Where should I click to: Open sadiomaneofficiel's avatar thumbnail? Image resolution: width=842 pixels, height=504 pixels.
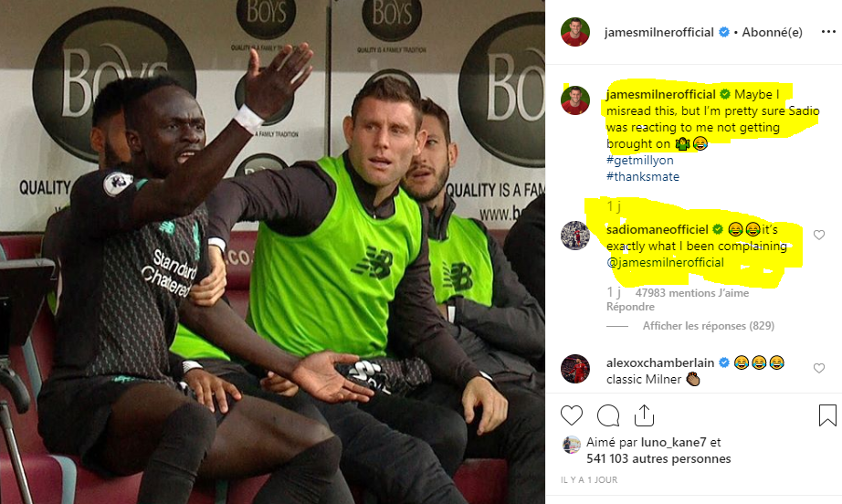click(x=575, y=235)
